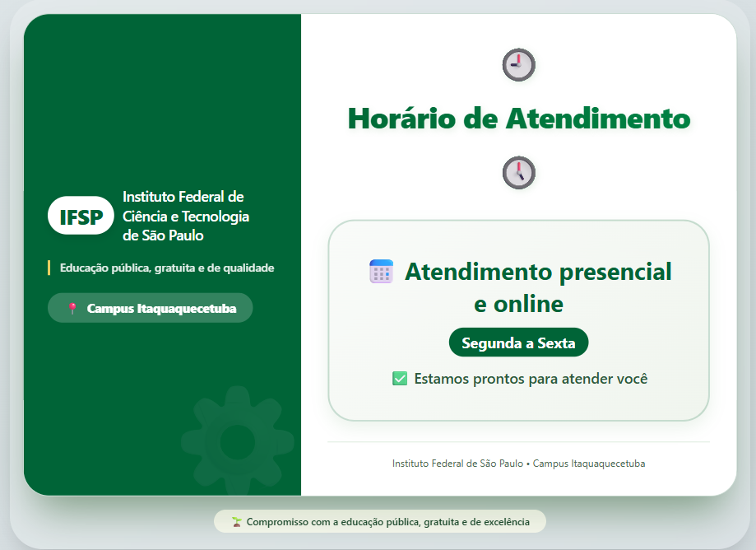Click the yellow accent bar beside the tagline
The image size is (756, 550).
(49, 268)
